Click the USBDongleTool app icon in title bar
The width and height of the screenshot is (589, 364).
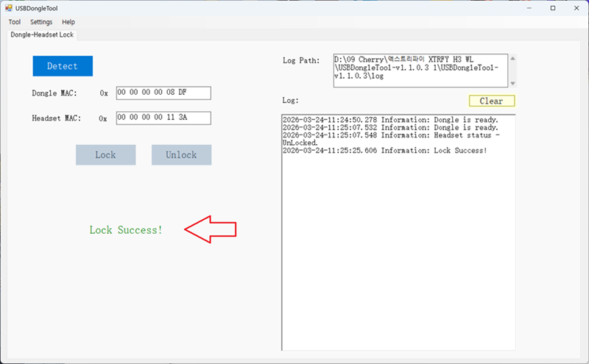8,7
